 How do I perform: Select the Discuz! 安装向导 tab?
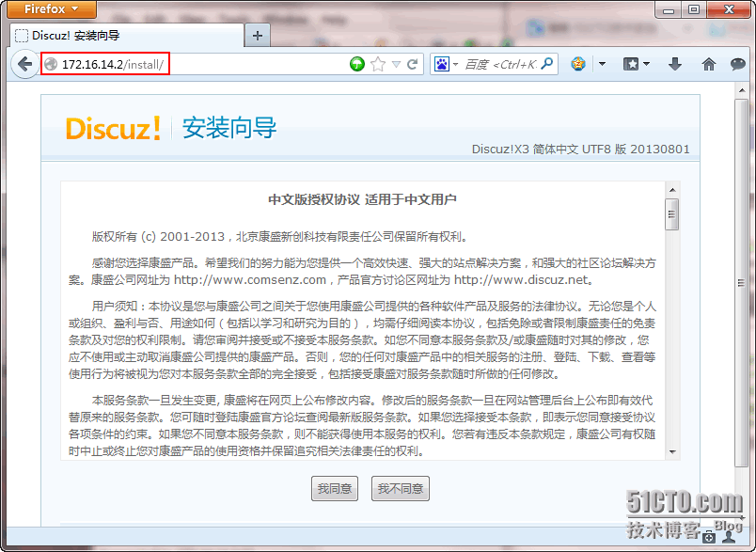(127, 35)
